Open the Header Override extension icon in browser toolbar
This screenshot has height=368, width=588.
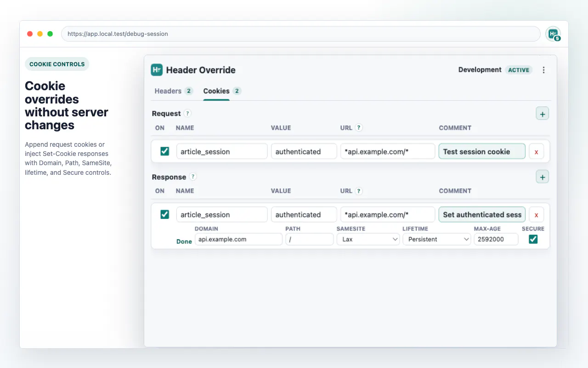(553, 34)
